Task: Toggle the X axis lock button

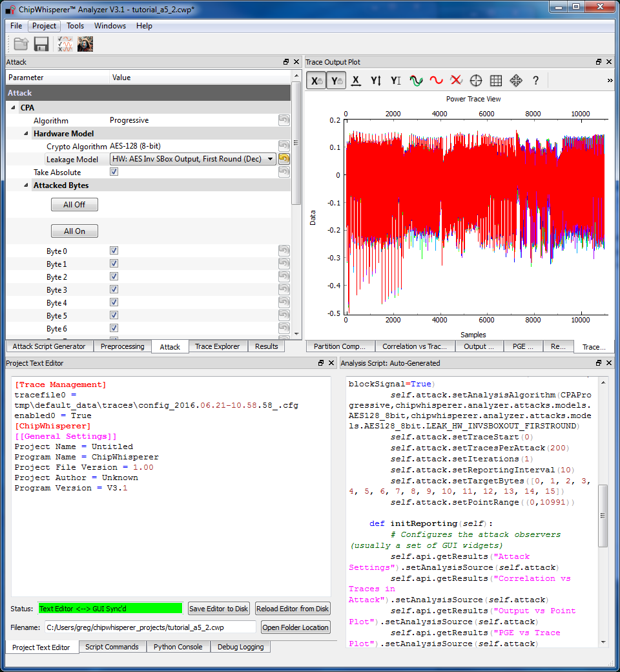Action: (x=316, y=81)
